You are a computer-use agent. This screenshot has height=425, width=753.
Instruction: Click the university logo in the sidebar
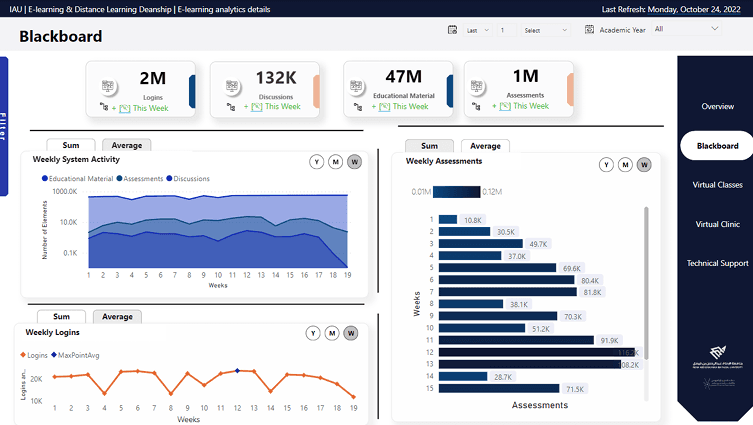click(718, 356)
